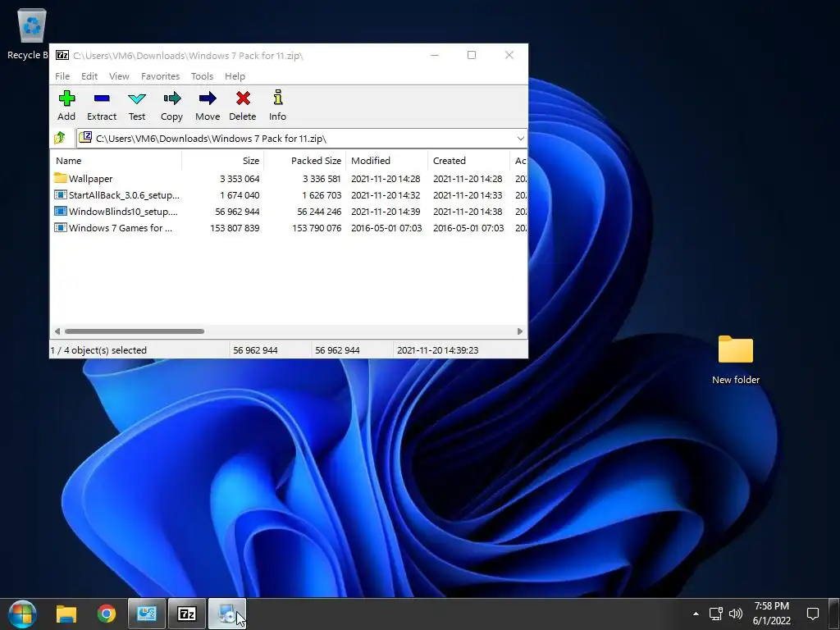Open the network tray icon

tap(715, 614)
